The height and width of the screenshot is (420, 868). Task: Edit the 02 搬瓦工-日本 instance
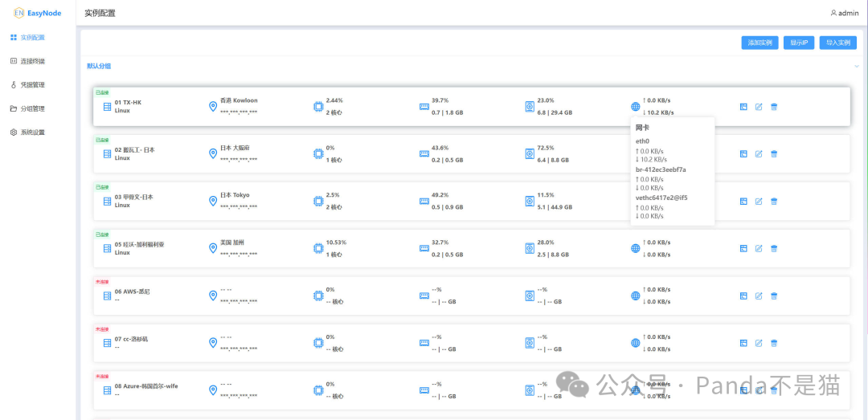click(759, 154)
